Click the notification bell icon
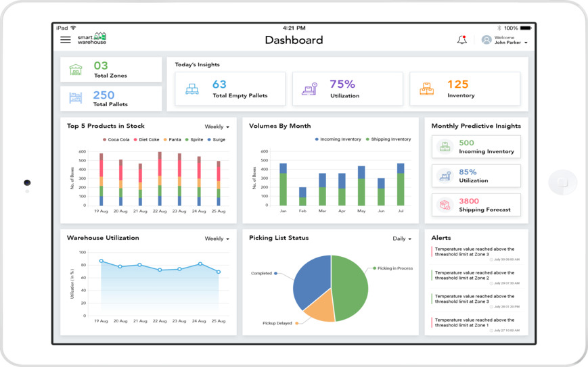The height and width of the screenshot is (367, 588). click(x=461, y=40)
